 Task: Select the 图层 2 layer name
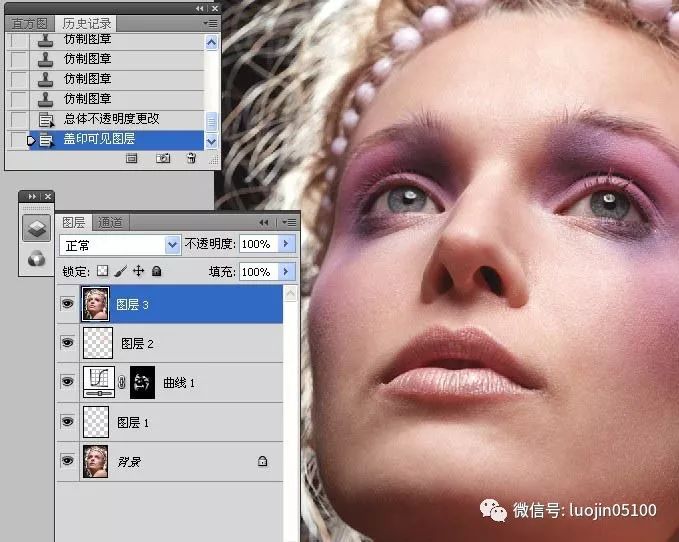[x=138, y=344]
